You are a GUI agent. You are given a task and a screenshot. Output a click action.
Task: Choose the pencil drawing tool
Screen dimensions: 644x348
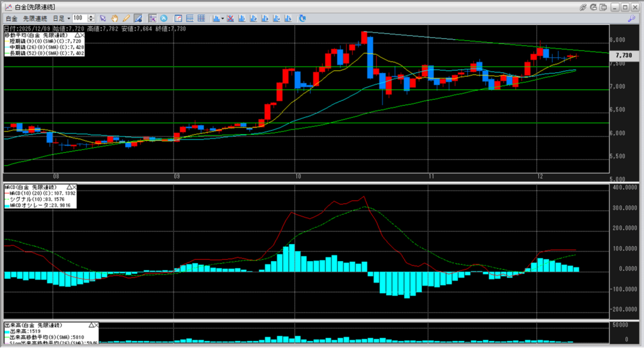[126, 18]
